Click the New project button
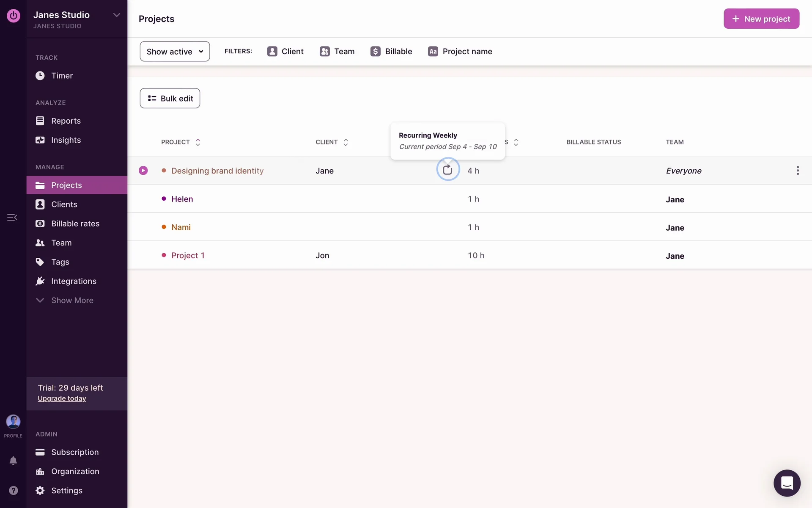This screenshot has height=508, width=812. 761,19
